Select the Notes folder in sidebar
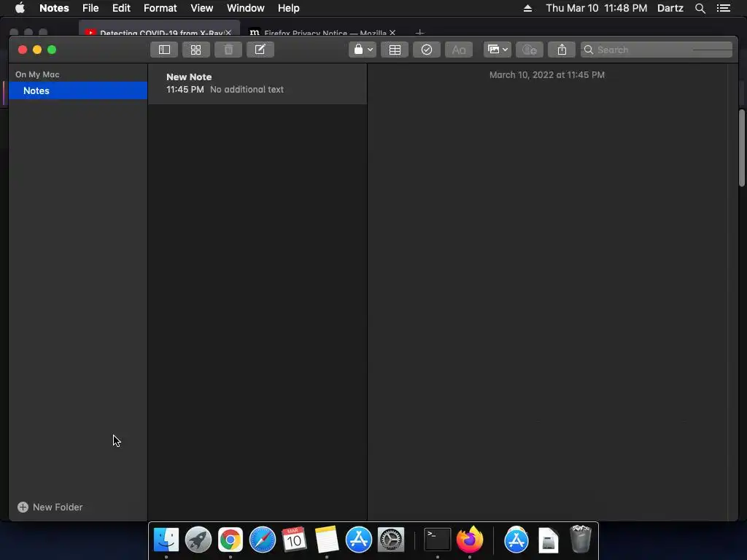The image size is (747, 560). tap(78, 90)
